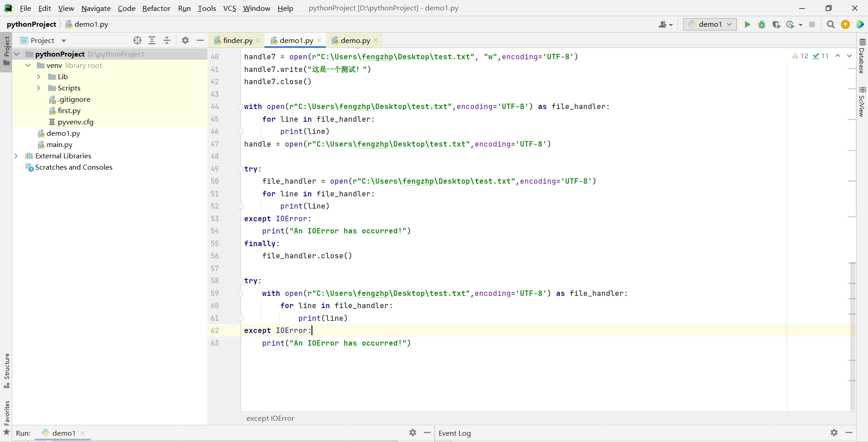Open the Event Log panel

coord(454,433)
